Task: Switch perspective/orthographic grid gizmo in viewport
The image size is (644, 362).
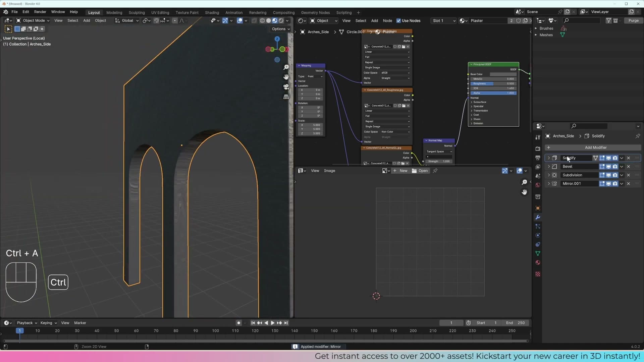Action: click(286, 97)
